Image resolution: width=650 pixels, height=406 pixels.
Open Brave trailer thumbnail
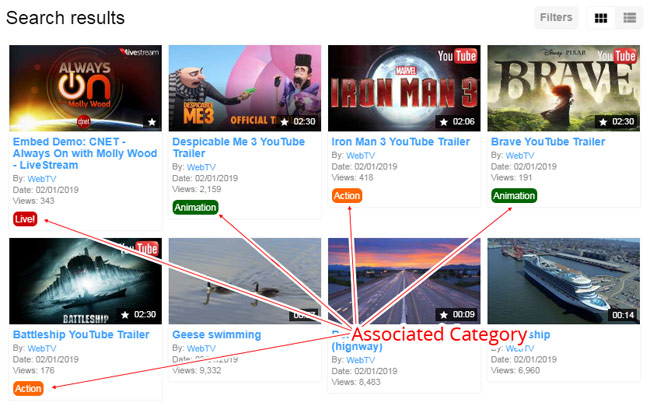tap(563, 88)
